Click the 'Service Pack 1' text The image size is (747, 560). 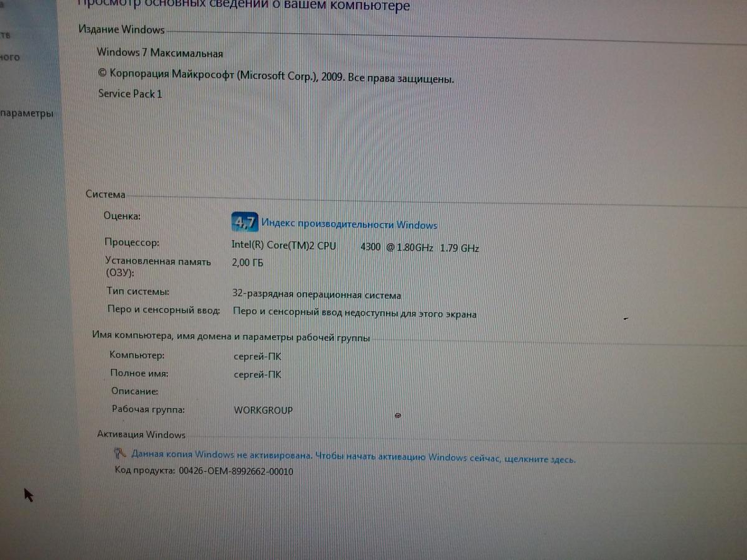(130, 94)
